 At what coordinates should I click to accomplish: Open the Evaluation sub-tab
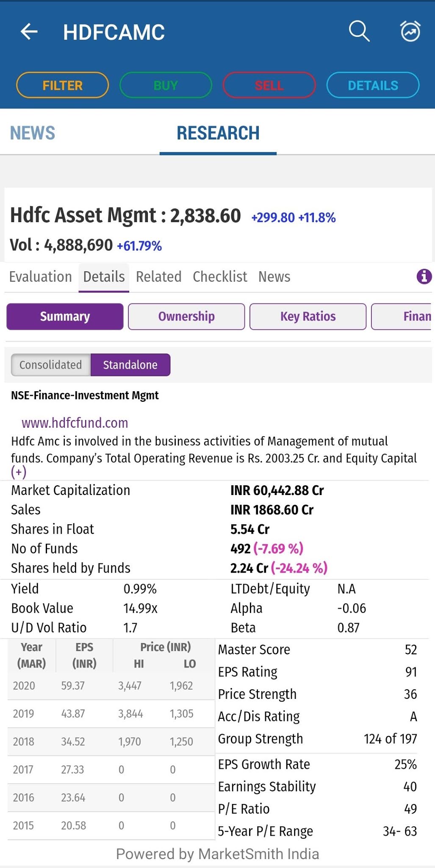(41, 277)
